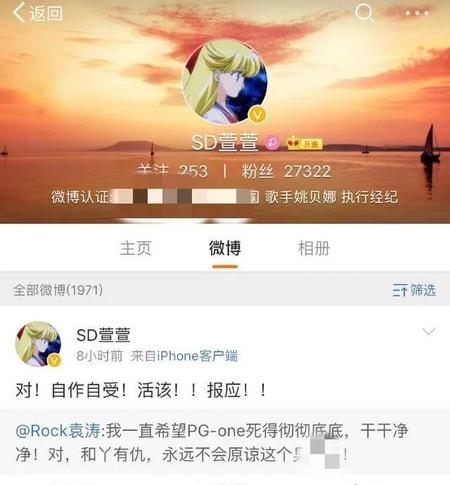This screenshot has width=450, height=485.
Task: Open search with magnifier icon
Action: [x=364, y=13]
